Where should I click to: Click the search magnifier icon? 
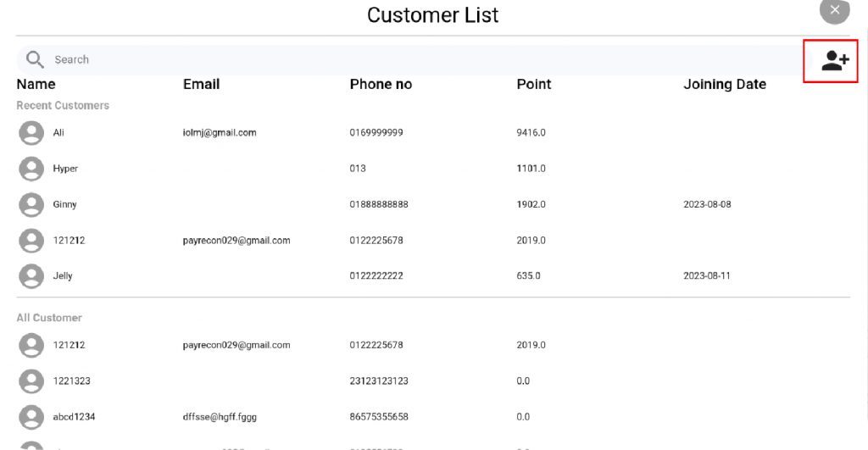tap(35, 59)
